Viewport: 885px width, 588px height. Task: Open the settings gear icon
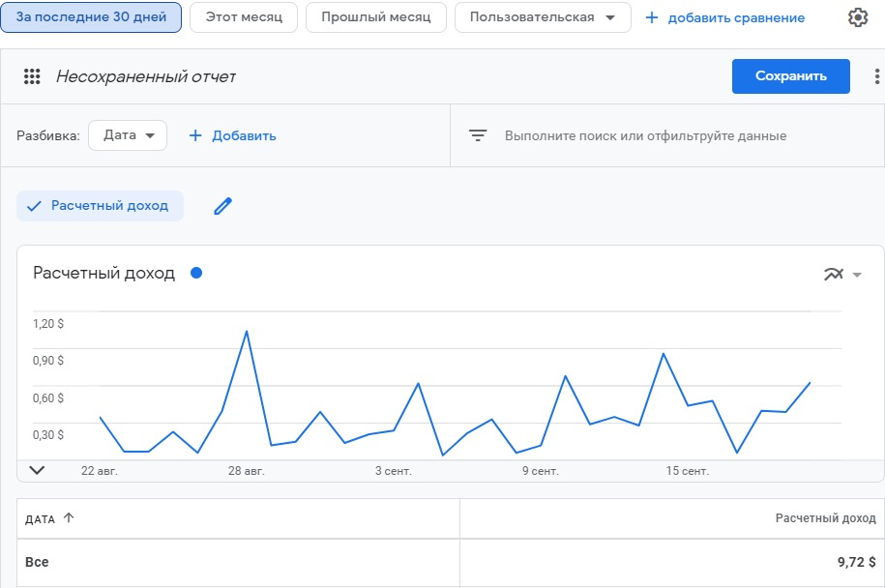pos(857,17)
